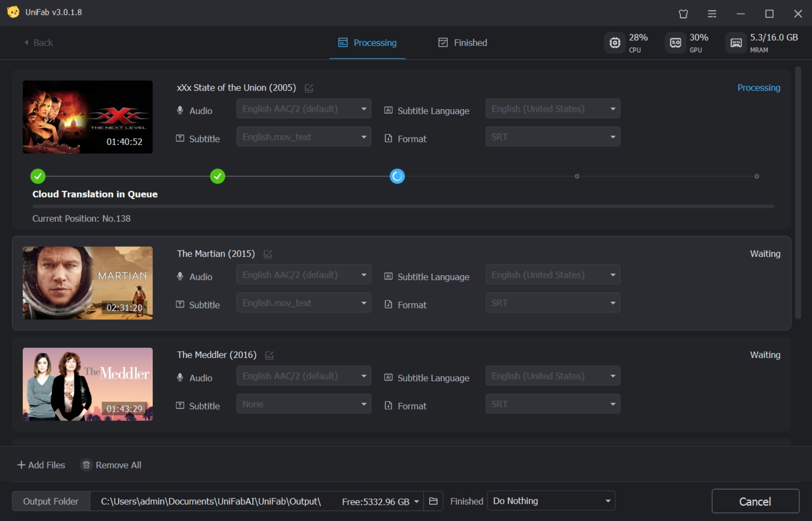Viewport: 812px width, 521px height.
Task: Click AI Subtitle Language icon for The Martian
Action: pyautogui.click(x=388, y=276)
